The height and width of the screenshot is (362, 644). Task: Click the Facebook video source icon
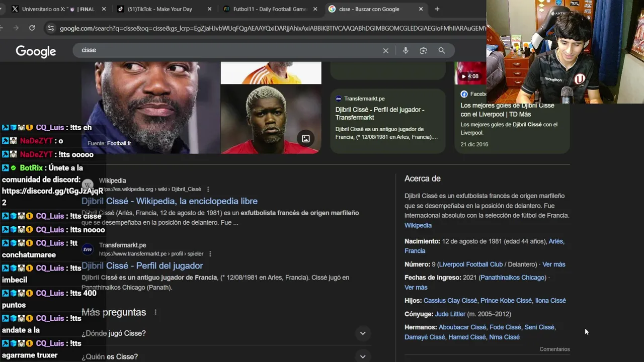pos(464,94)
